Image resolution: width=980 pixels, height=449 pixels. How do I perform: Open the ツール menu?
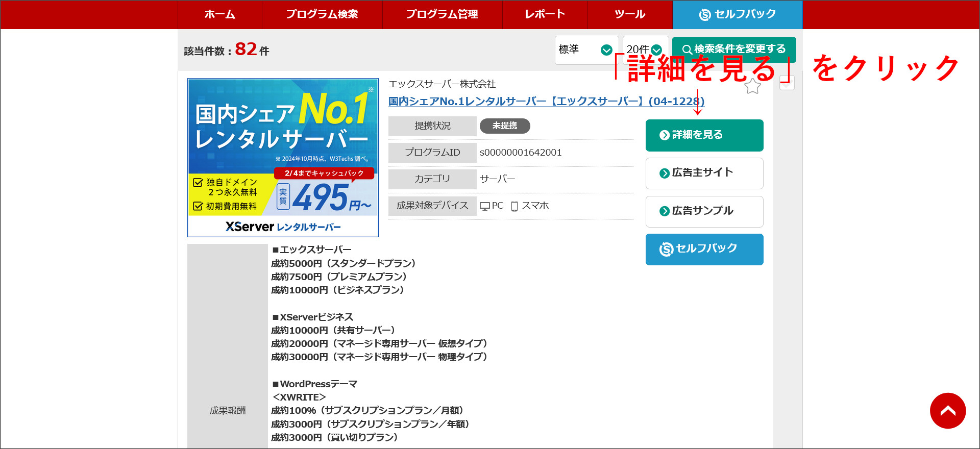click(630, 14)
